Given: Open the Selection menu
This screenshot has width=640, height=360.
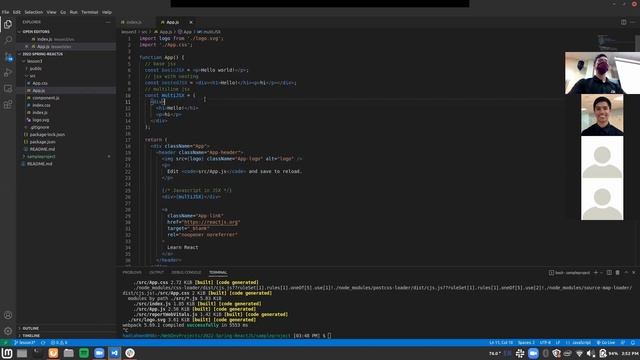Looking at the screenshot, I should 33,12.
